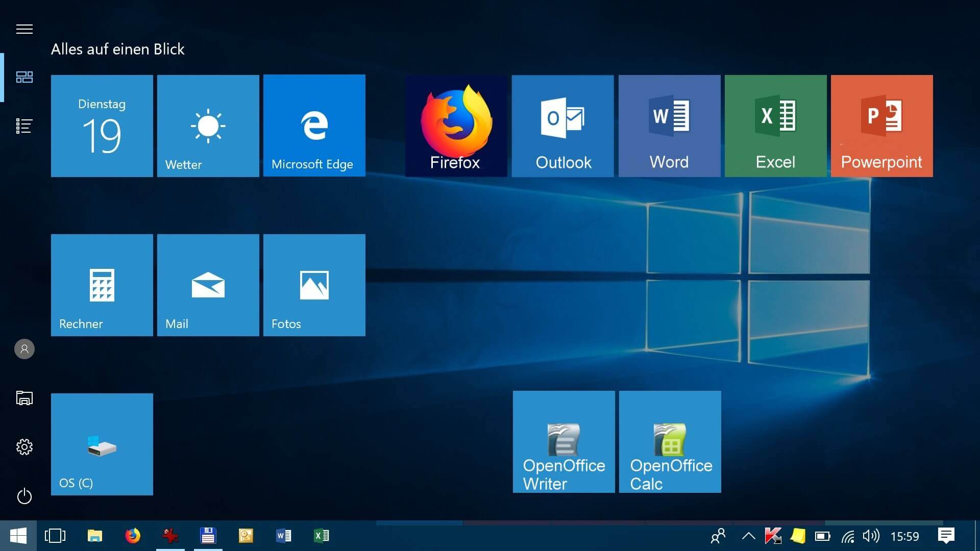Viewport: 980px width, 551px height.
Task: Open the Excel tile
Action: coord(776,126)
